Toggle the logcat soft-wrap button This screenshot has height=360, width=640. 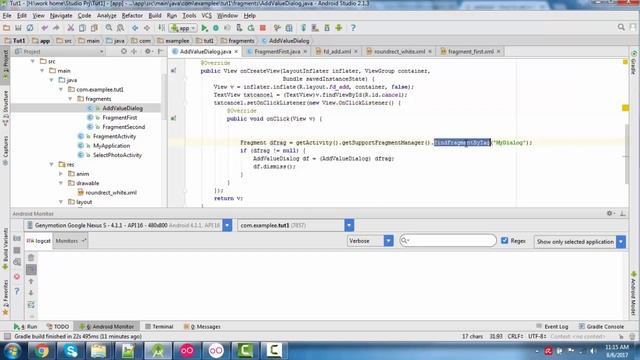31,304
